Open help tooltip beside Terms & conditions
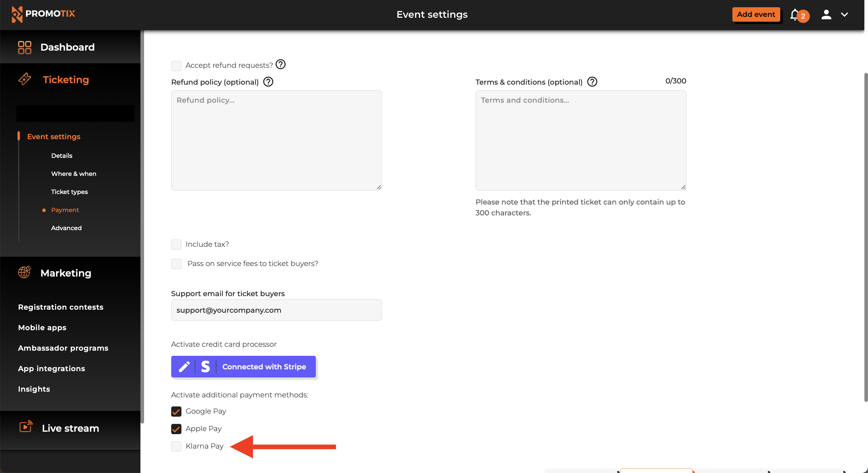The width and height of the screenshot is (868, 473). [x=592, y=82]
